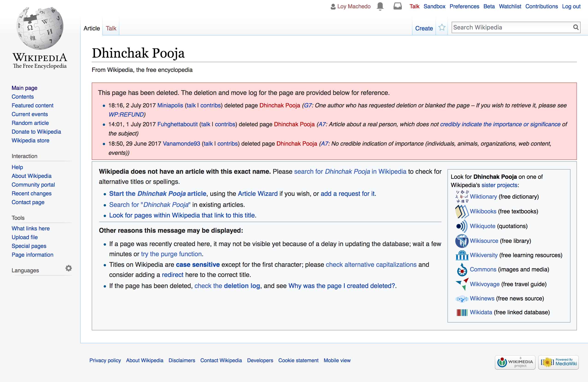Open the Developers footer link
This screenshot has width=588, height=382.
point(260,361)
